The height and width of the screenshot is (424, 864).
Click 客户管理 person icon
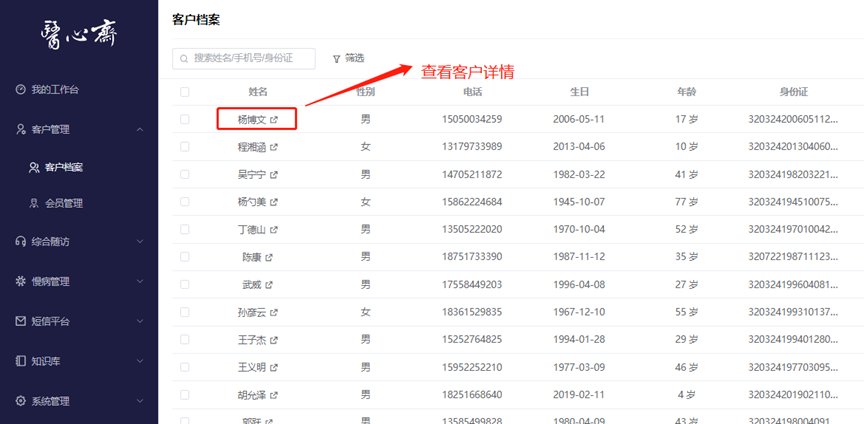(x=21, y=130)
